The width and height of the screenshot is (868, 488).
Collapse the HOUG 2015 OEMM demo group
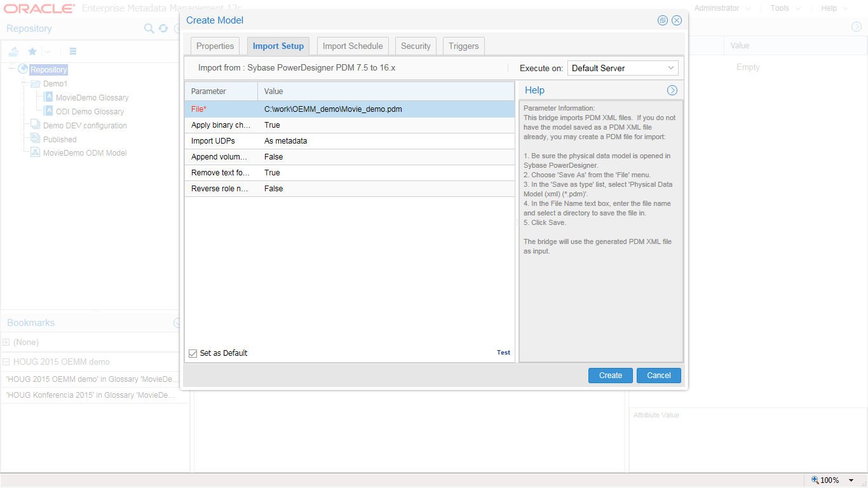point(6,362)
